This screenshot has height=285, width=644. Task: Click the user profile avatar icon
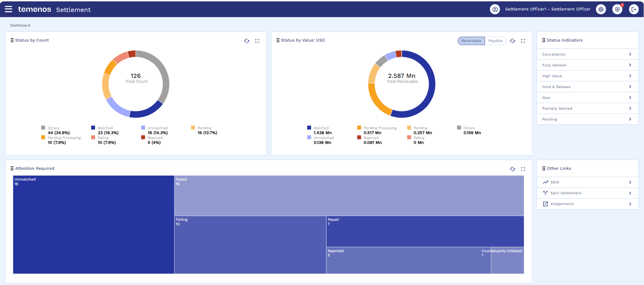495,9
